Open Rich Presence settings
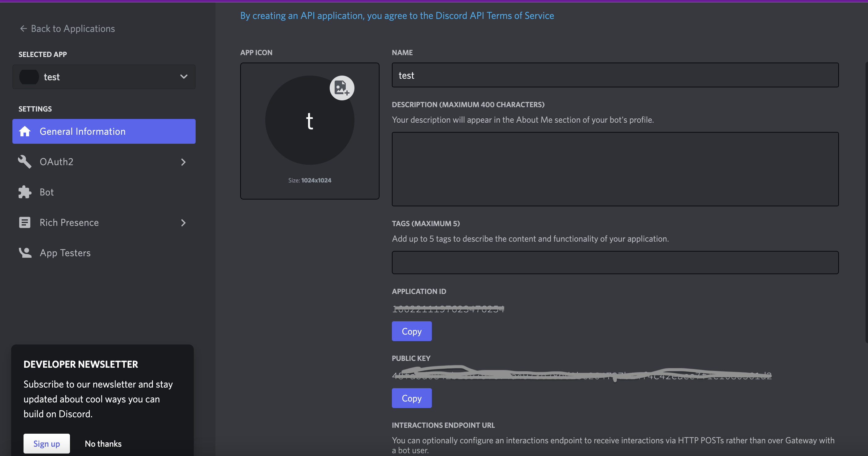 coord(104,222)
